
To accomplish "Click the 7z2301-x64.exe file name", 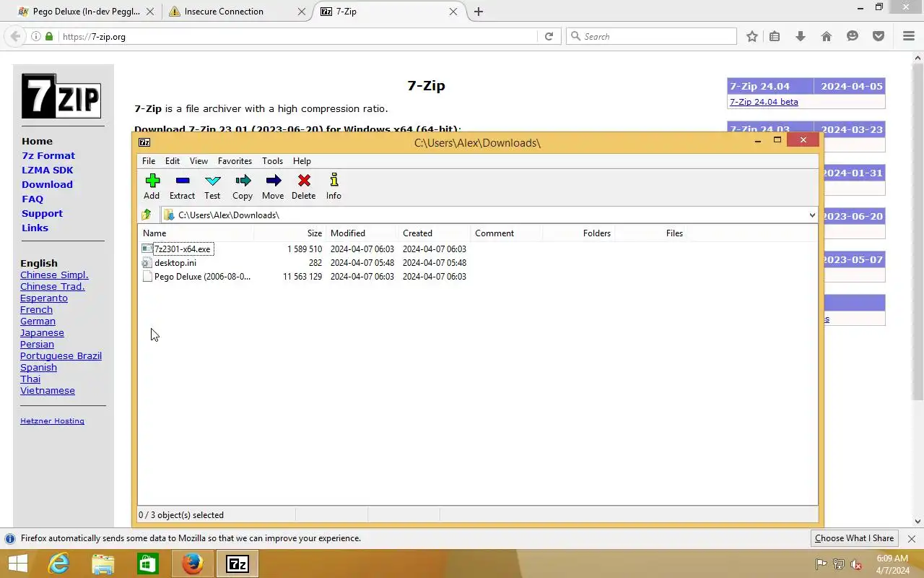I will (x=183, y=249).
